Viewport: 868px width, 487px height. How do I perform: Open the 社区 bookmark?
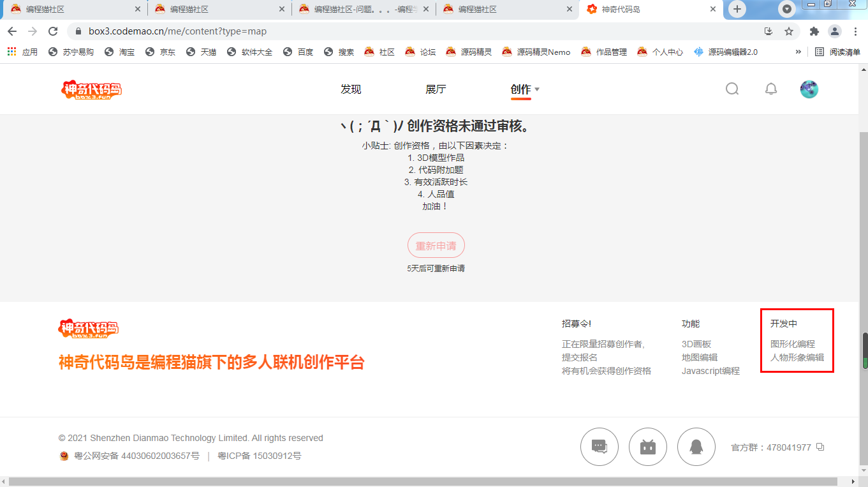[380, 52]
